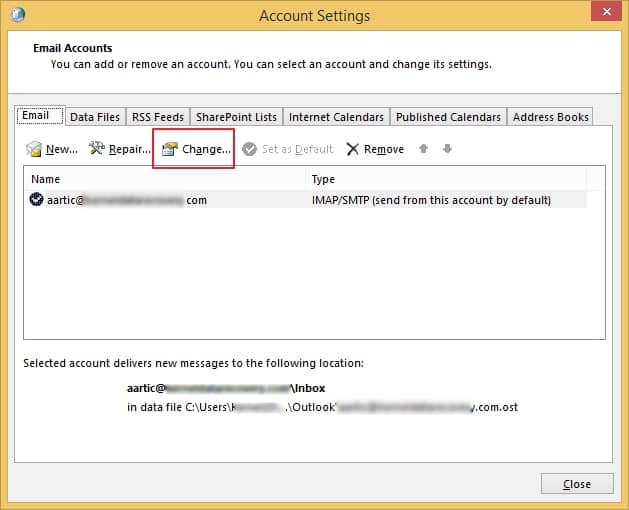Open the Address Books tab
629x510 pixels.
tap(550, 117)
